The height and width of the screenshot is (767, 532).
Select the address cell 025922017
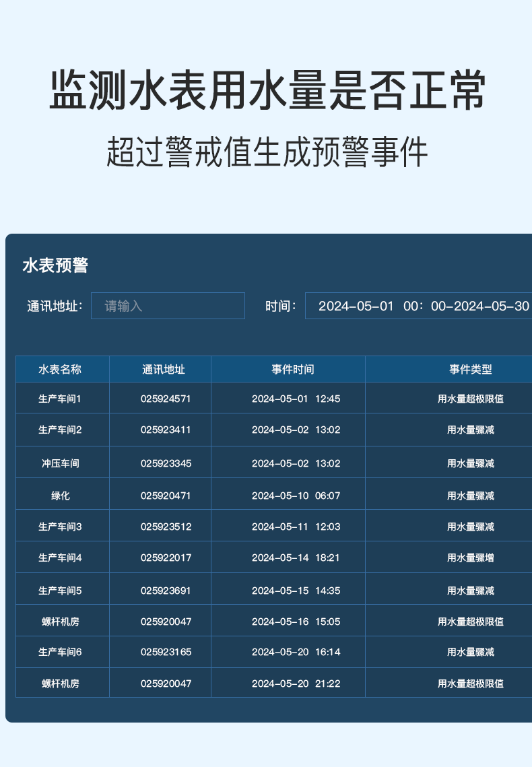coord(166,558)
